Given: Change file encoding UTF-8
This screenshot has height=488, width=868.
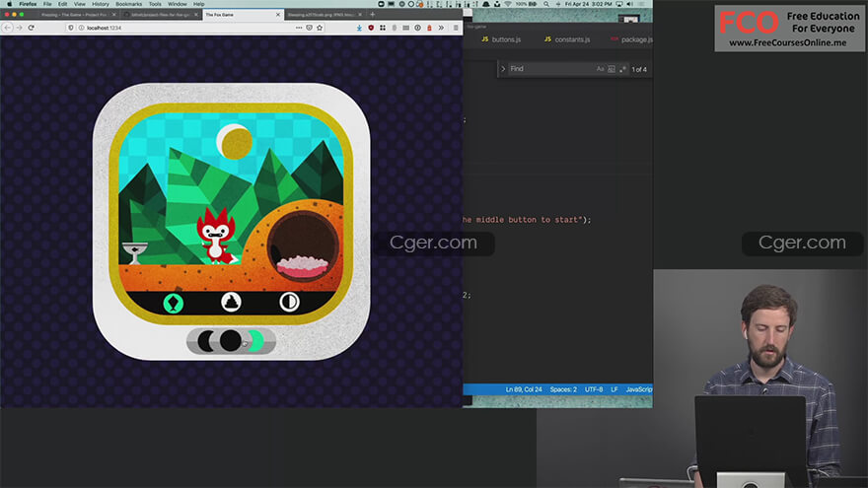Looking at the screenshot, I should click(594, 389).
